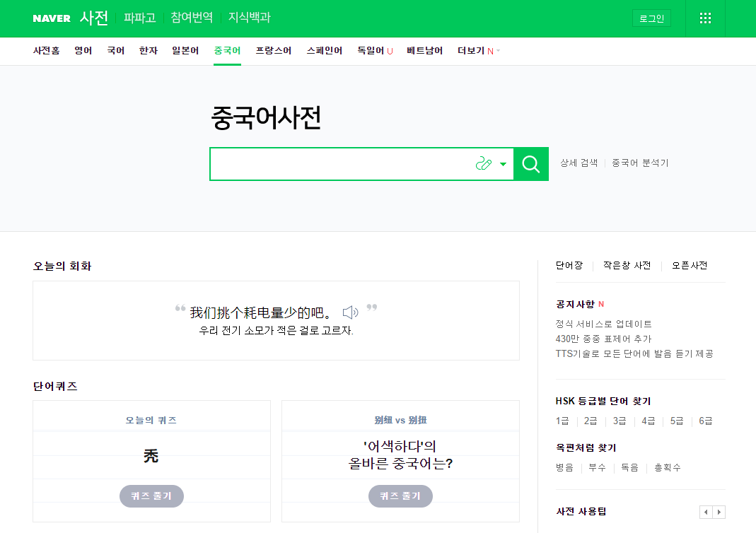Select the 중국어 dictionary tab

click(x=227, y=51)
